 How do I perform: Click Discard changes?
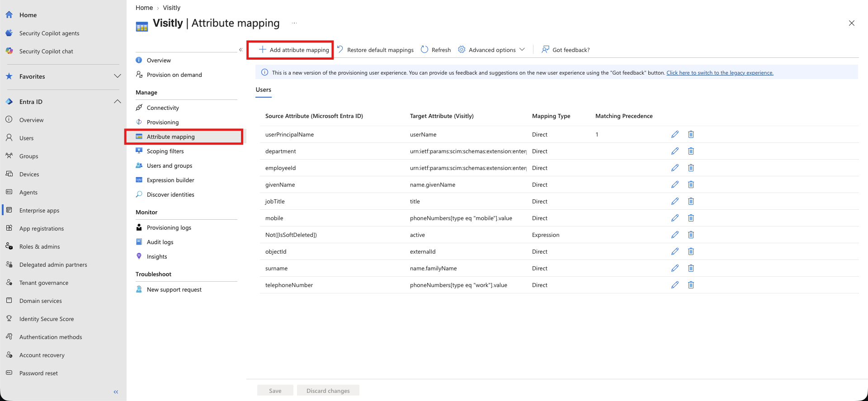[x=328, y=391]
